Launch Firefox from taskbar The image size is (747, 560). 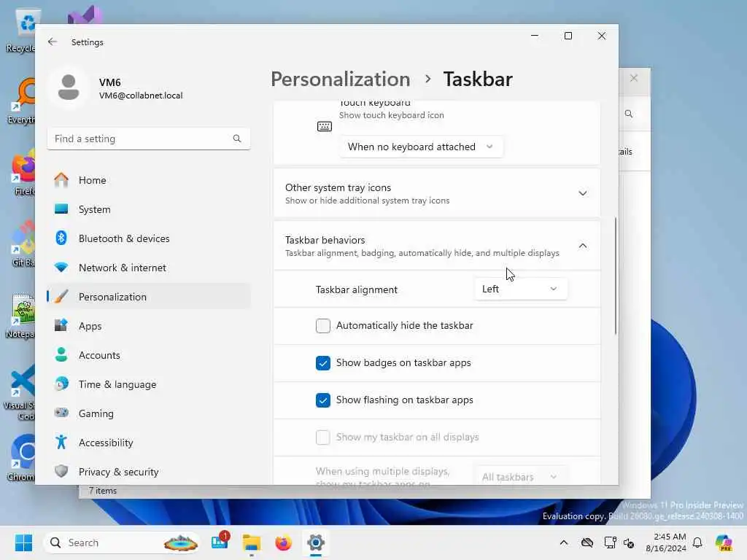[284, 542]
